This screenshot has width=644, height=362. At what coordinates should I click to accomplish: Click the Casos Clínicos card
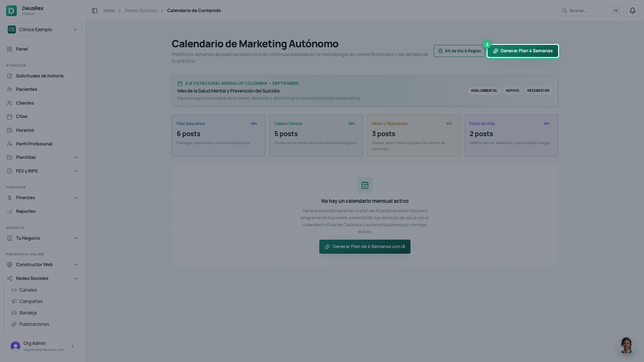[x=316, y=135]
